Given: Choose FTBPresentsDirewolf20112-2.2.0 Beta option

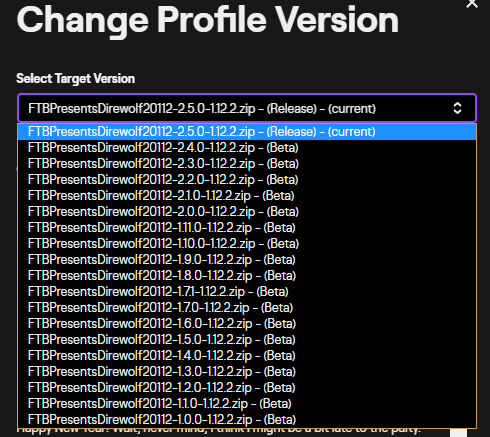Looking at the screenshot, I should 247,180.
